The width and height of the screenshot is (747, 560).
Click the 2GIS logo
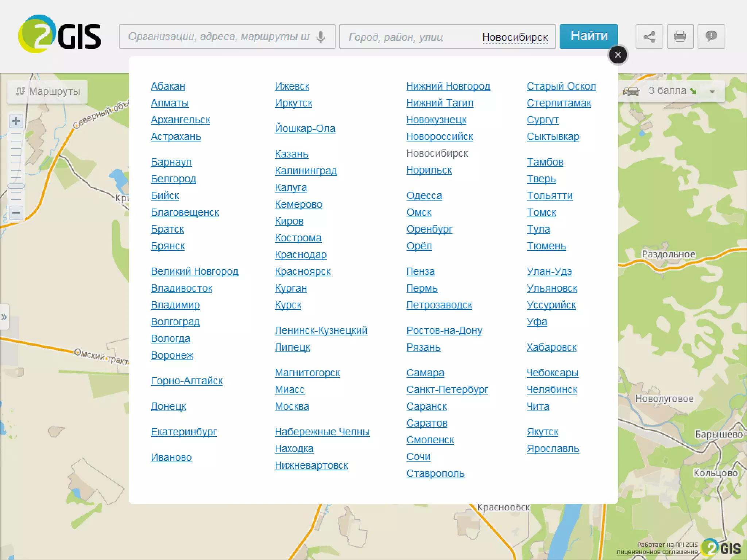coord(59,34)
